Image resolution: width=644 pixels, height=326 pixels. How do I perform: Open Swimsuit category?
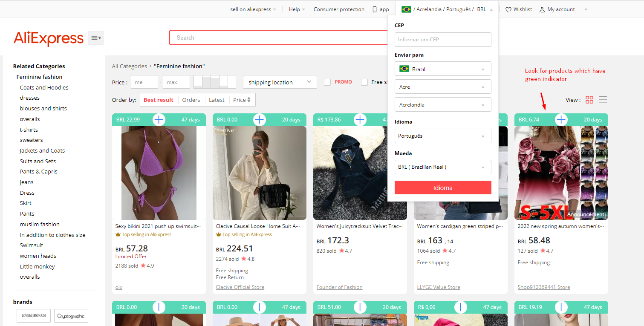pos(32,245)
